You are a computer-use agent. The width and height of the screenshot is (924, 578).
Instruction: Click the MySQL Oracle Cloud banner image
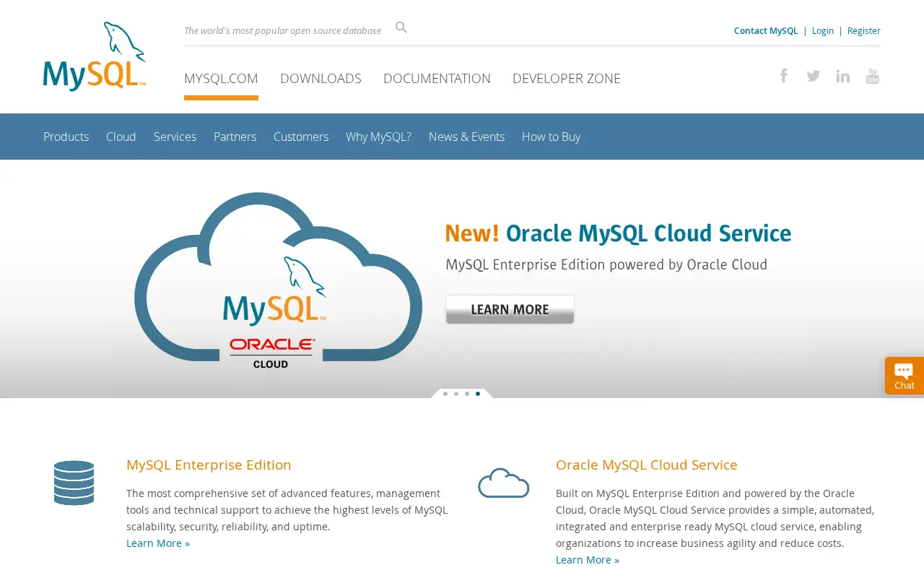(x=278, y=280)
